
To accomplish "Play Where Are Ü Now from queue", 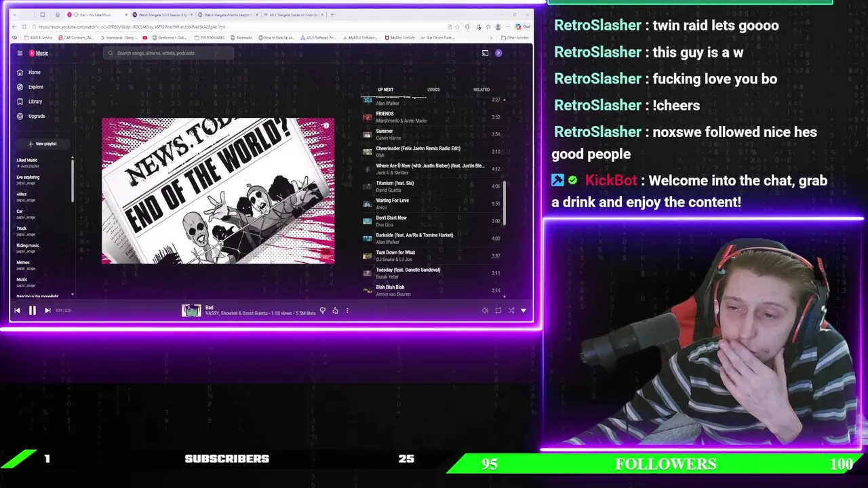I will pyautogui.click(x=431, y=169).
